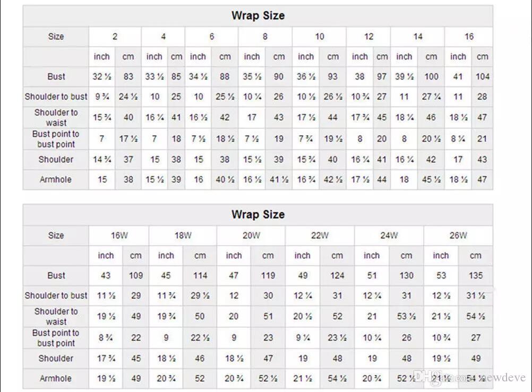This screenshot has width=532, height=392.
Task: Select the 100 cm bust cell for size 14
Action: (x=431, y=76)
